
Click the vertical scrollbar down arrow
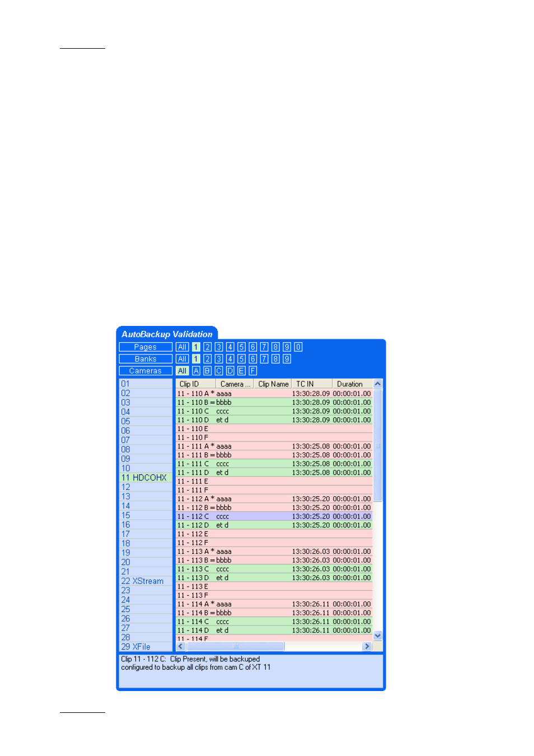[x=378, y=636]
